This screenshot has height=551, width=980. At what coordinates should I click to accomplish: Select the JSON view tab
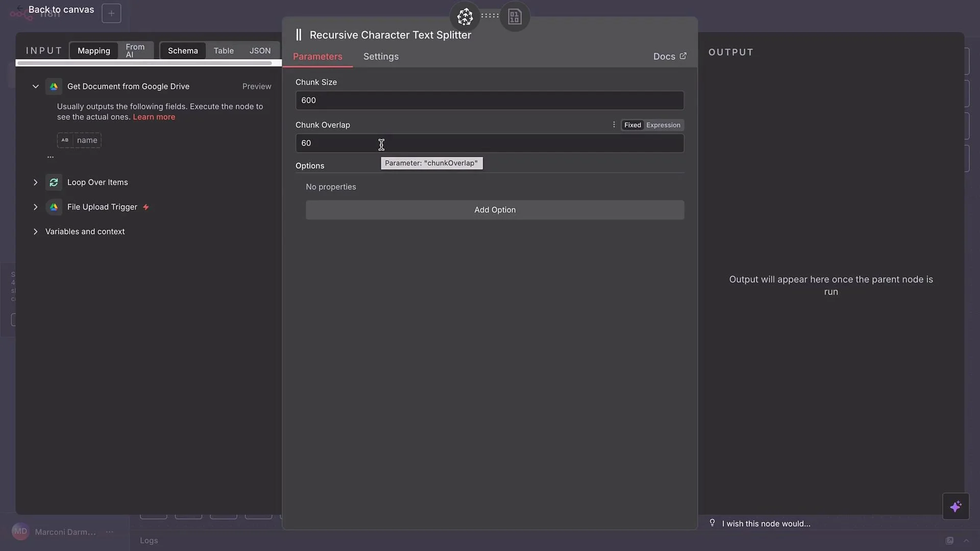coord(260,51)
